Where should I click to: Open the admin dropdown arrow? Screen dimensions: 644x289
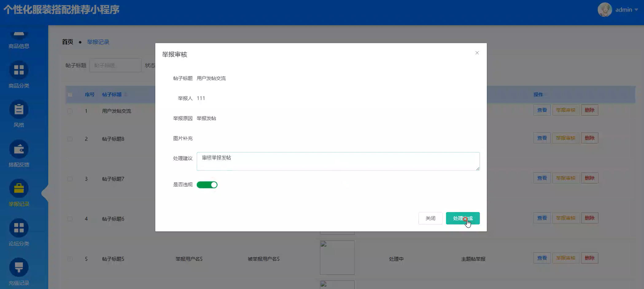tap(636, 10)
